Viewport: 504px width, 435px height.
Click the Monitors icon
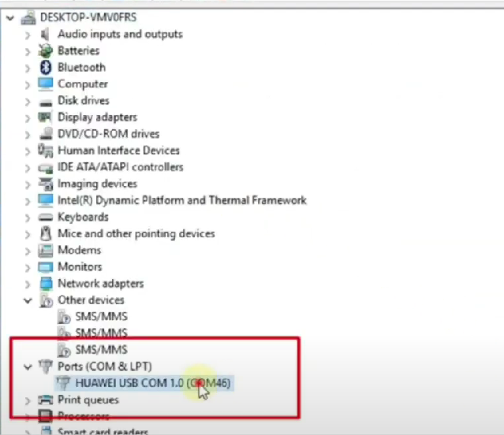click(45, 267)
